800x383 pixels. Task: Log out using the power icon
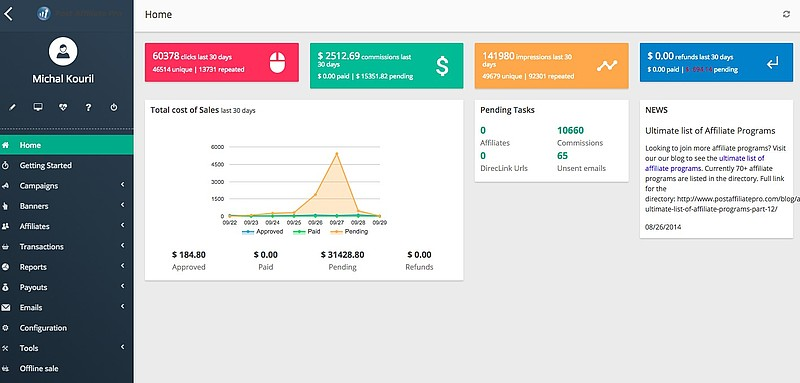114,107
